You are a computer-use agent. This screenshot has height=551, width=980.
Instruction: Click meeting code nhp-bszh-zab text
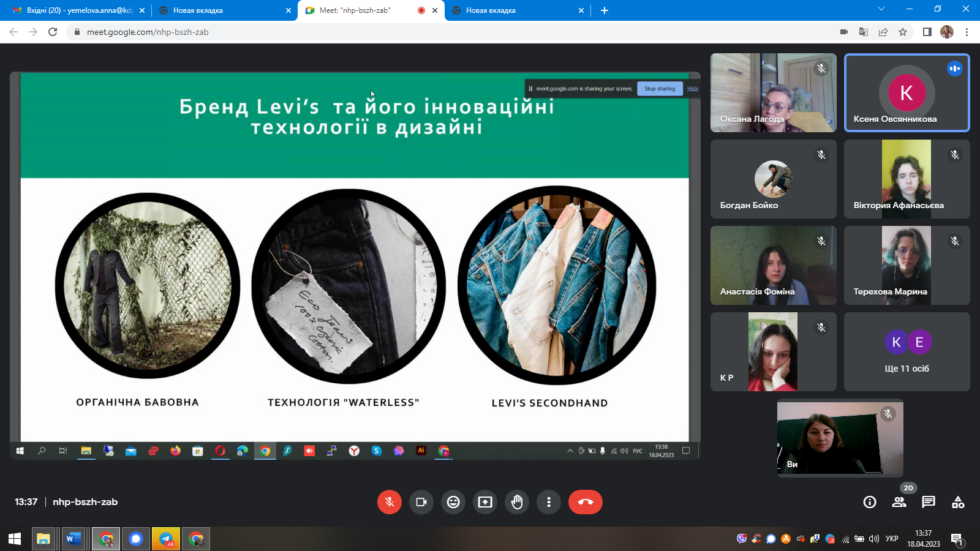[85, 502]
